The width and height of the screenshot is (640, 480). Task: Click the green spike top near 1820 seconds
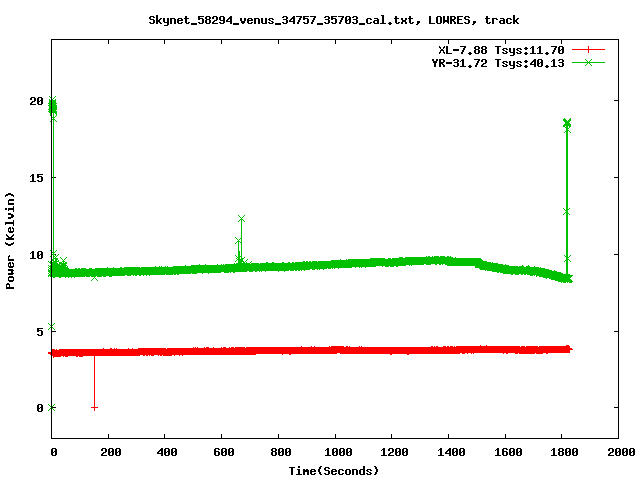click(x=567, y=122)
